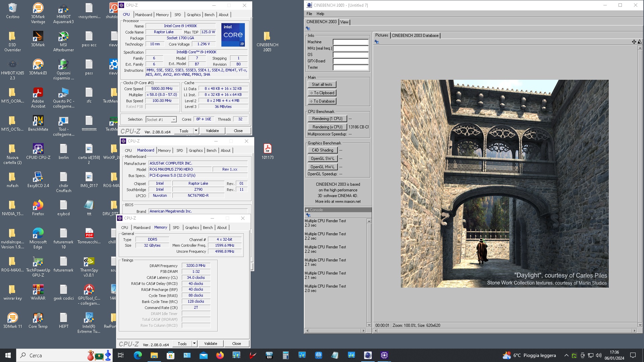The width and height of the screenshot is (644, 362).
Task: Open the ThermSpy v3.0.1 desktop icon
Action: tap(89, 267)
